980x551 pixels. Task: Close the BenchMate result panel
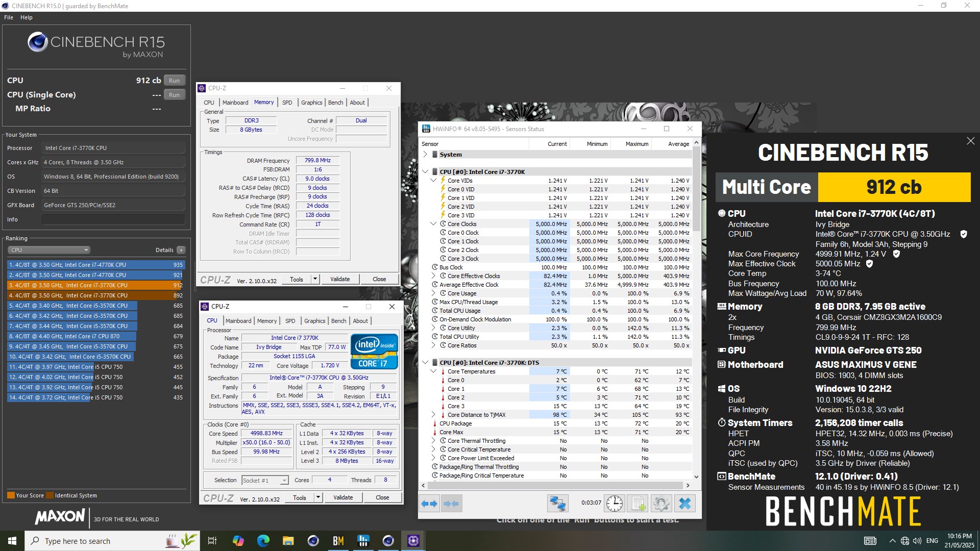tap(970, 141)
